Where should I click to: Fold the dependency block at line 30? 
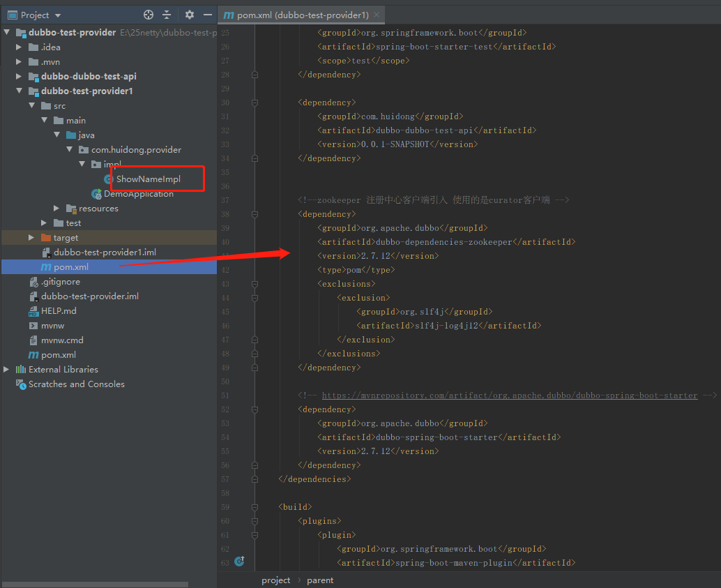pos(255,103)
